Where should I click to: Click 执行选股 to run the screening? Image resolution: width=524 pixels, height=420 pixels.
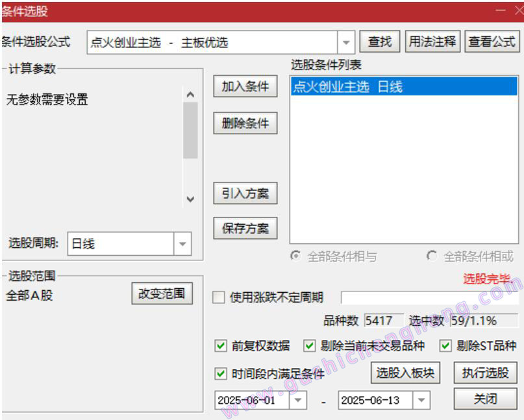pyautogui.click(x=485, y=373)
